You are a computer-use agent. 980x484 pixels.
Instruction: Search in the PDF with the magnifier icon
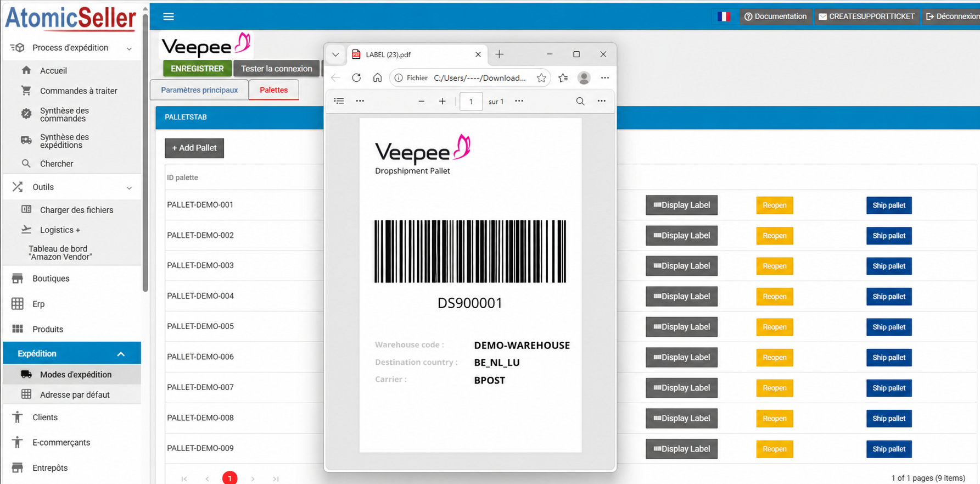click(x=580, y=101)
